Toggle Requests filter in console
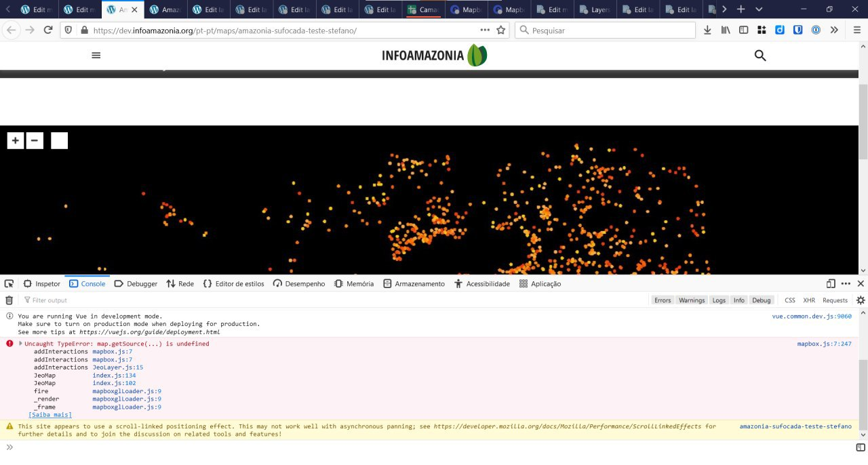The image size is (868, 465). (x=835, y=300)
